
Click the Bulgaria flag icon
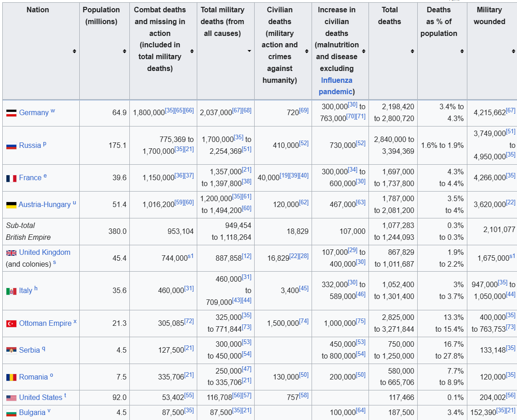(11, 413)
